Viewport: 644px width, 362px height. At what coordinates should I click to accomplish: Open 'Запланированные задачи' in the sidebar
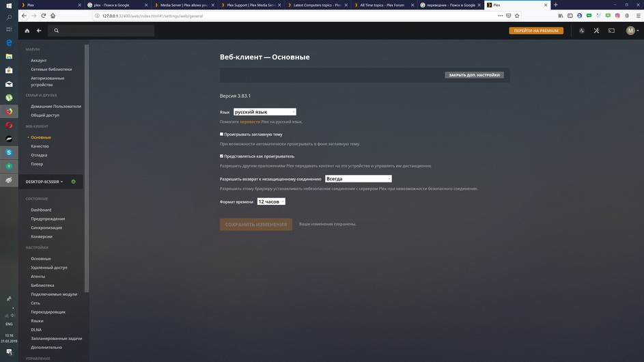pyautogui.click(x=56, y=339)
